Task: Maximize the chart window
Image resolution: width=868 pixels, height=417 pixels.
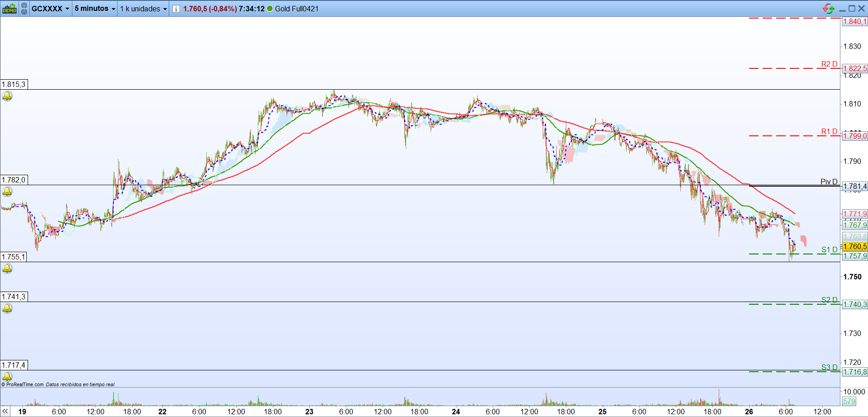Action: (x=852, y=9)
